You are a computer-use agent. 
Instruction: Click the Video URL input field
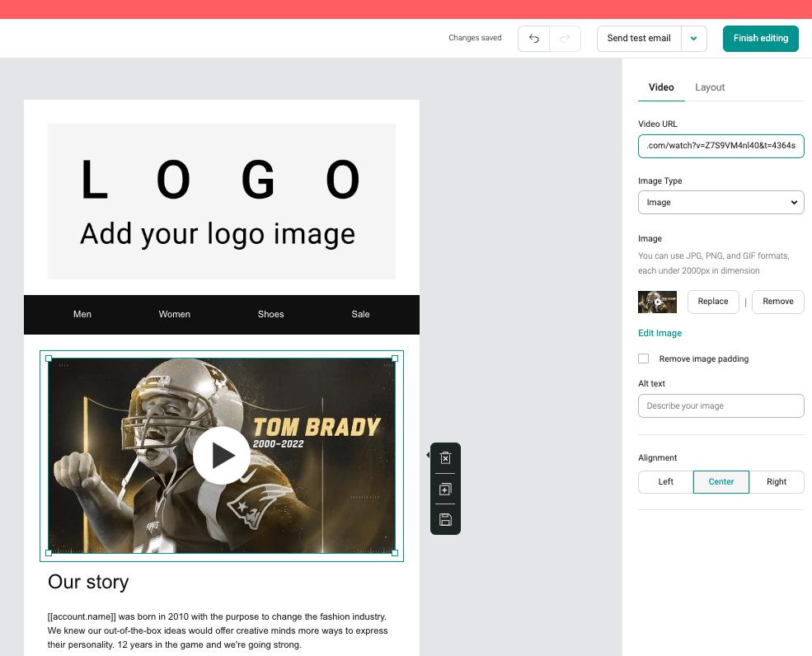720,146
